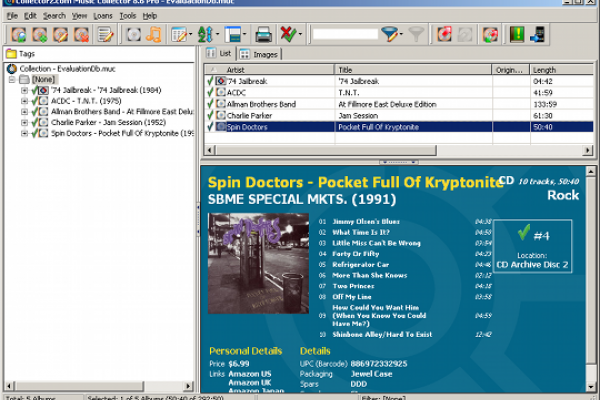Switch to the Images tab
The height and width of the screenshot is (400, 600).
(x=259, y=54)
